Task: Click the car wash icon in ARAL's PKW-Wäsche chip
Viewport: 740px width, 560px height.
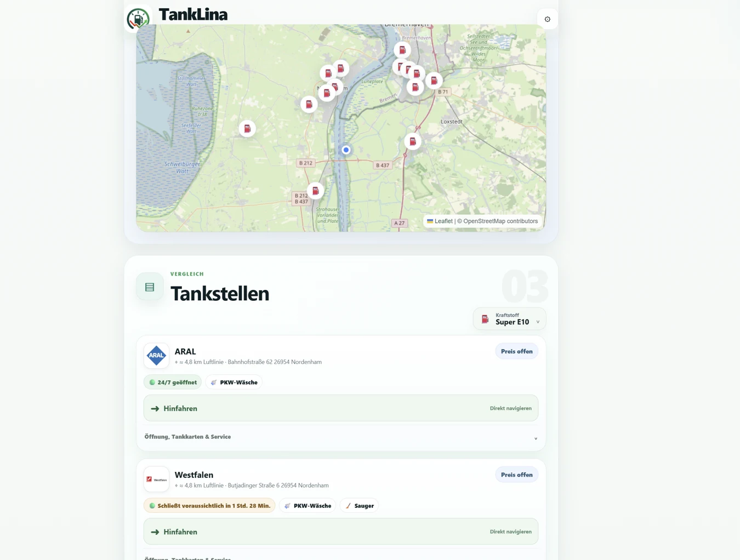Action: pos(214,382)
